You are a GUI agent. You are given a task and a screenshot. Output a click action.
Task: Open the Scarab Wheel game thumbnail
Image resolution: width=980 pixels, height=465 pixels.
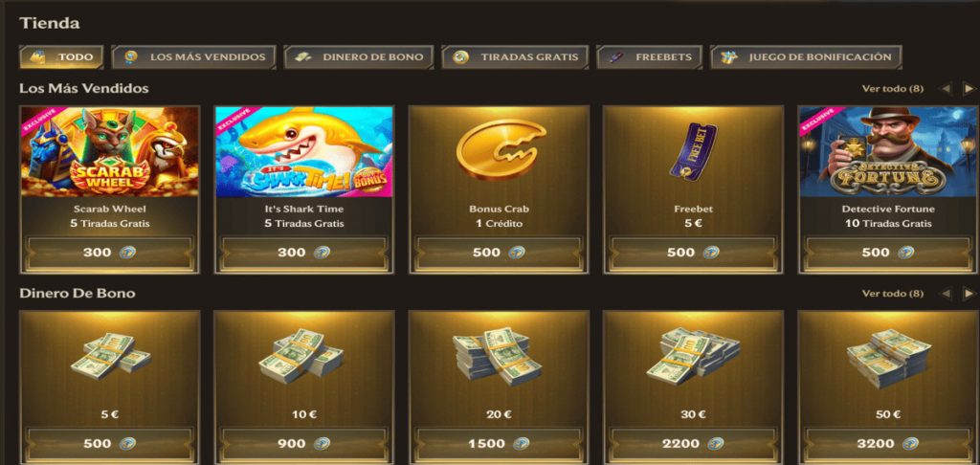pyautogui.click(x=110, y=152)
